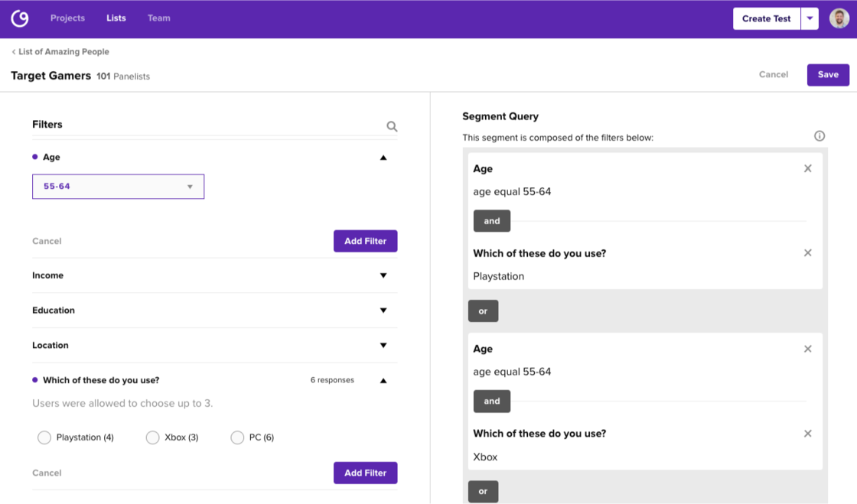The height and width of the screenshot is (504, 857).
Task: Select the PC (6) radio option
Action: click(237, 437)
